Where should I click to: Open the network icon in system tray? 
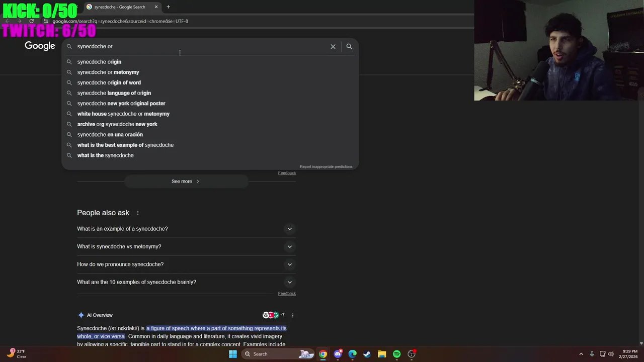point(602,354)
